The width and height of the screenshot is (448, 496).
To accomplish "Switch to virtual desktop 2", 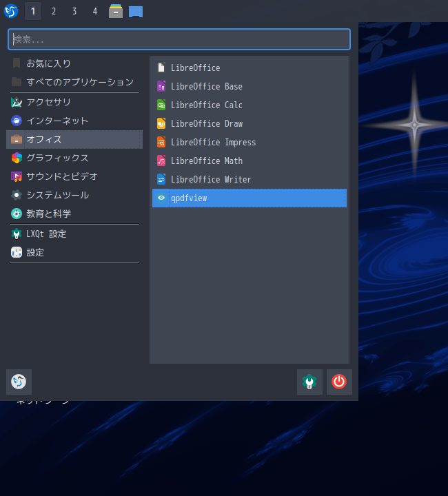I will [x=54, y=12].
